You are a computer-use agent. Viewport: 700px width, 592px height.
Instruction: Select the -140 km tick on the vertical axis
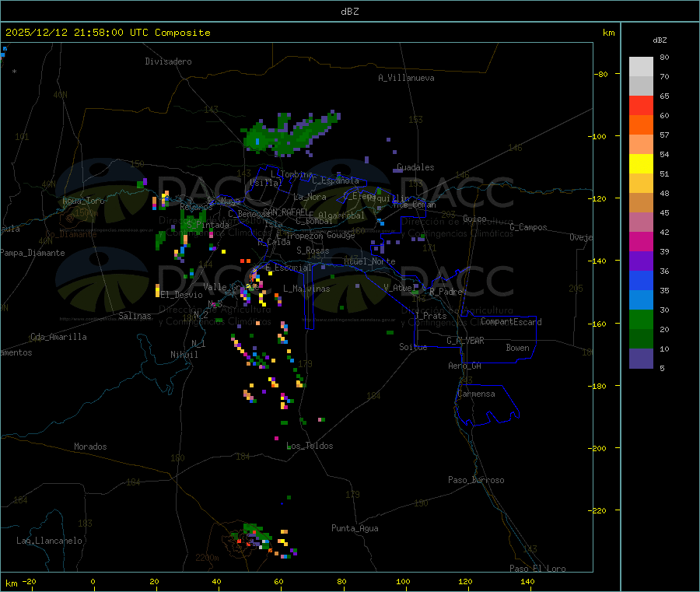pos(599,261)
